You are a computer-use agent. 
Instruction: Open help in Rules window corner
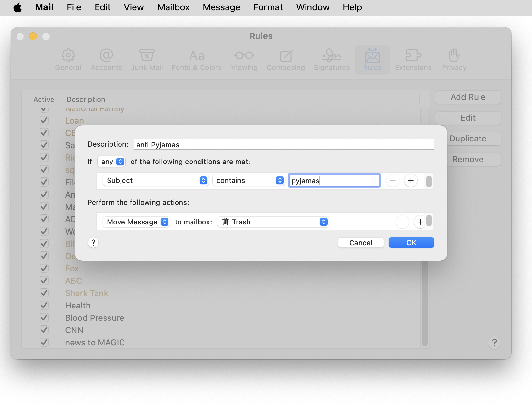click(x=494, y=343)
